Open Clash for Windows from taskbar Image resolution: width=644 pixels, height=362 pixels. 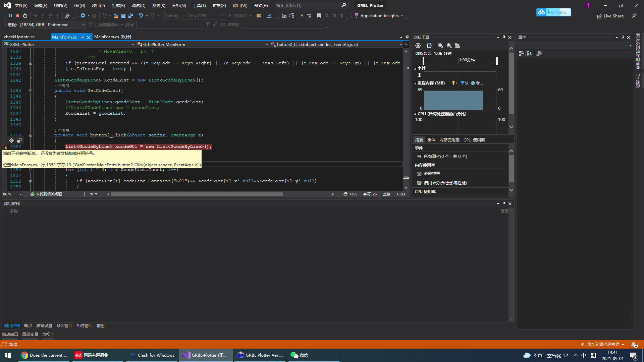click(152, 355)
